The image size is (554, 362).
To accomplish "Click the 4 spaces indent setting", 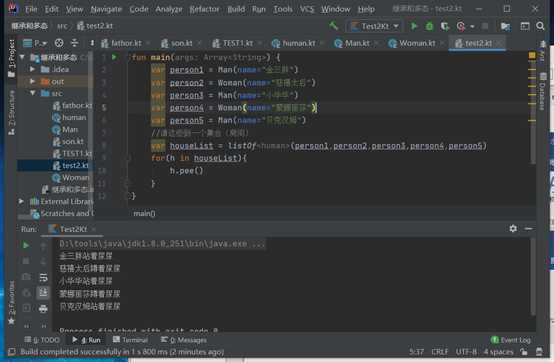I will (x=498, y=352).
